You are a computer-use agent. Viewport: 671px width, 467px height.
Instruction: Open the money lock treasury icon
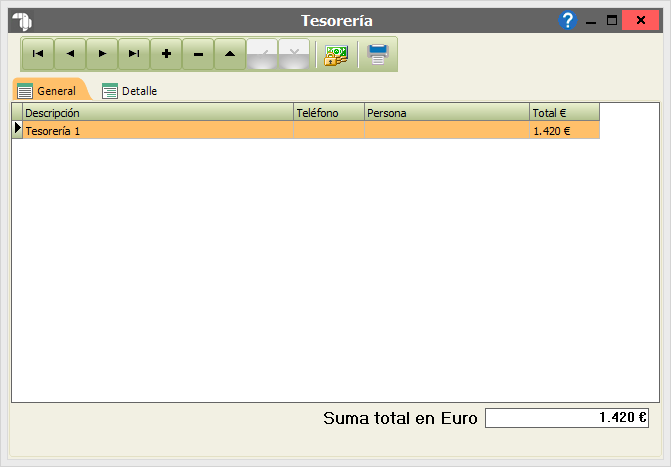pyautogui.click(x=336, y=55)
